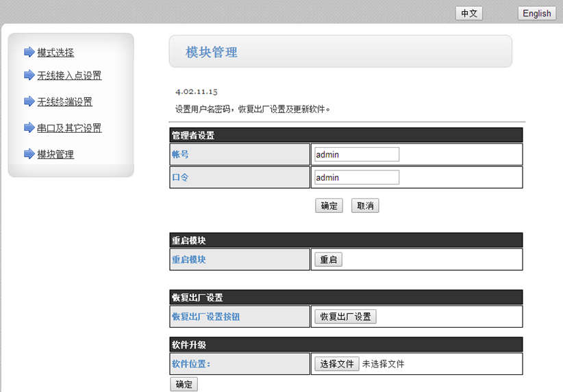Select the 模块管理 sidebar link

55,155
